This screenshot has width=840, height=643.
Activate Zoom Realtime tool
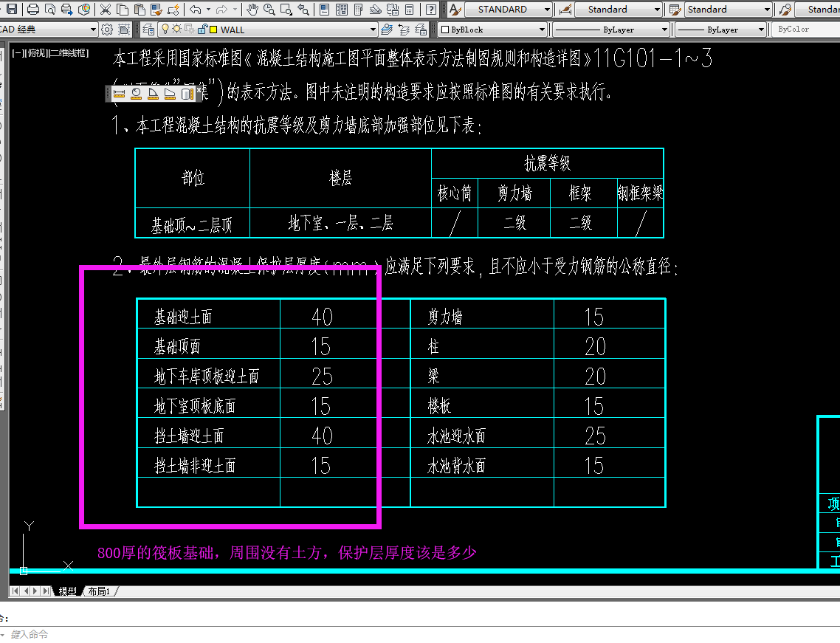(x=269, y=9)
